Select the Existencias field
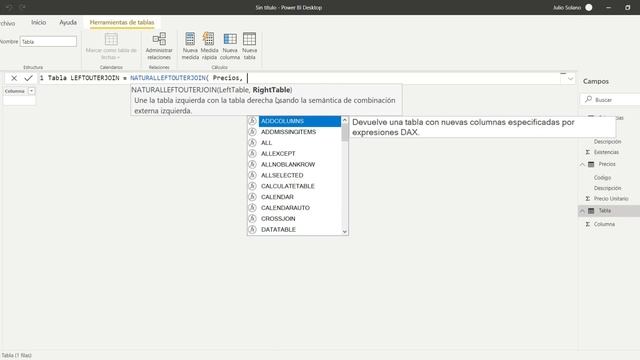This screenshot has height=360, width=640. pyautogui.click(x=607, y=152)
